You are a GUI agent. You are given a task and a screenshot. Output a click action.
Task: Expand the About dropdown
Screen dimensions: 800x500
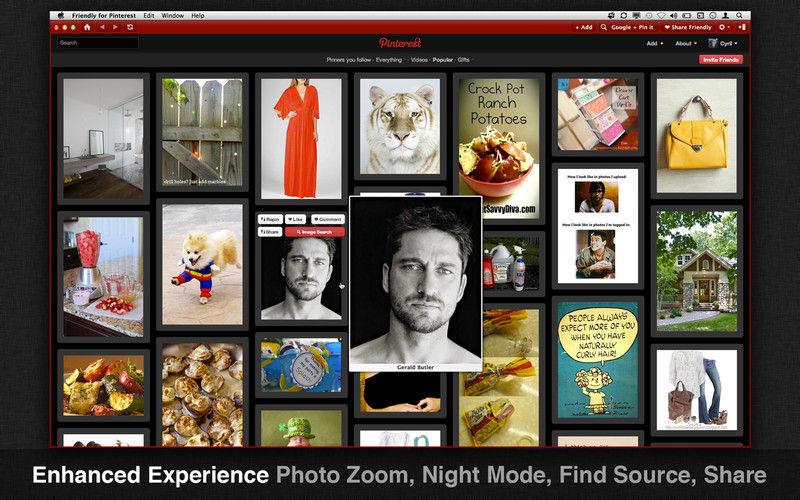pos(686,43)
